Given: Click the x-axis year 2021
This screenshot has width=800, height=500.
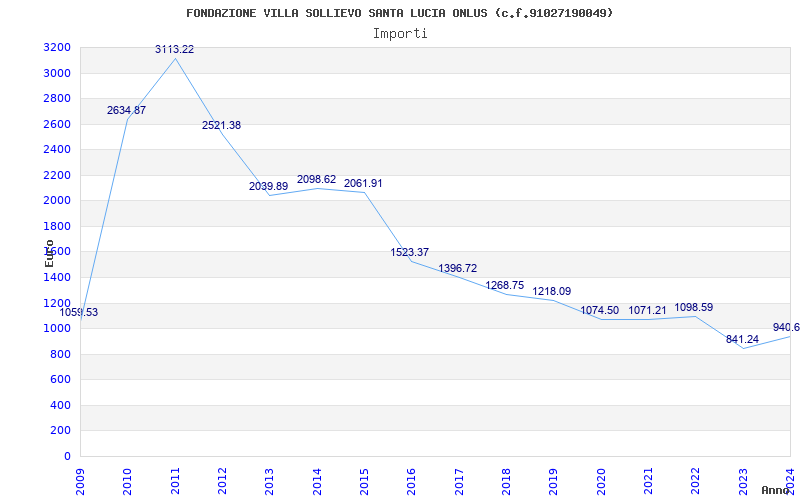Looking at the screenshot, I should (648, 481).
